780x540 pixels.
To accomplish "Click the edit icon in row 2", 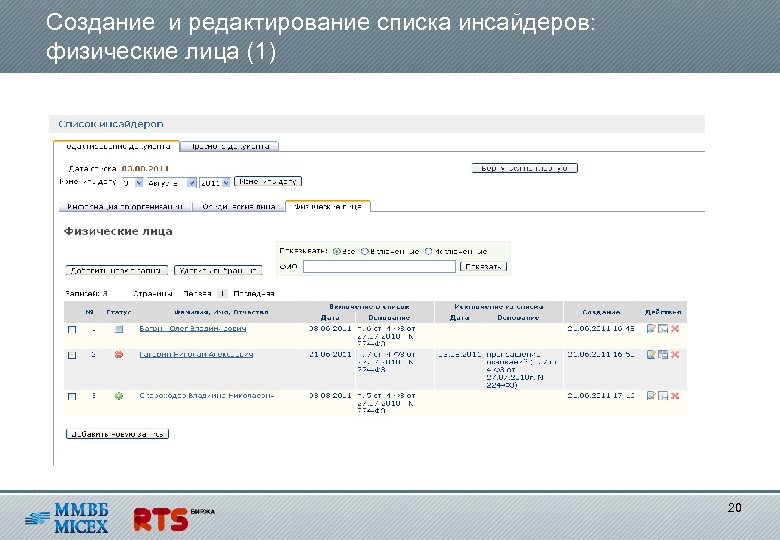I will click(x=651, y=354).
